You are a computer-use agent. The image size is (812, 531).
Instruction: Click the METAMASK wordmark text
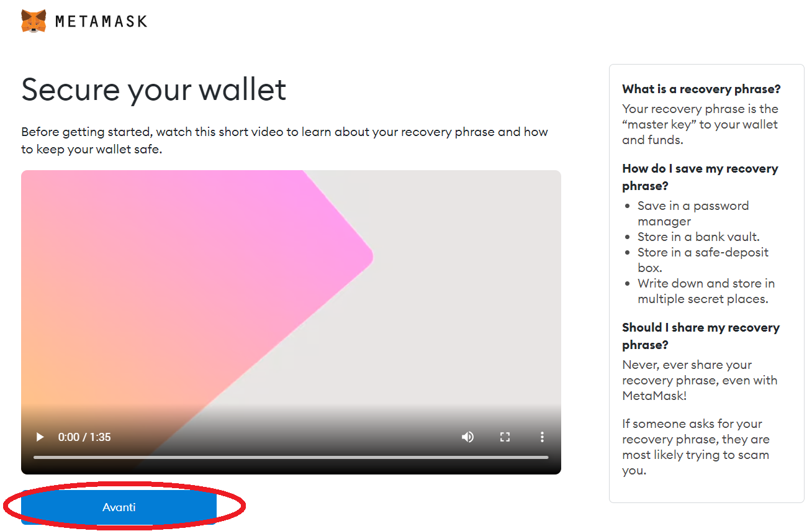101,21
